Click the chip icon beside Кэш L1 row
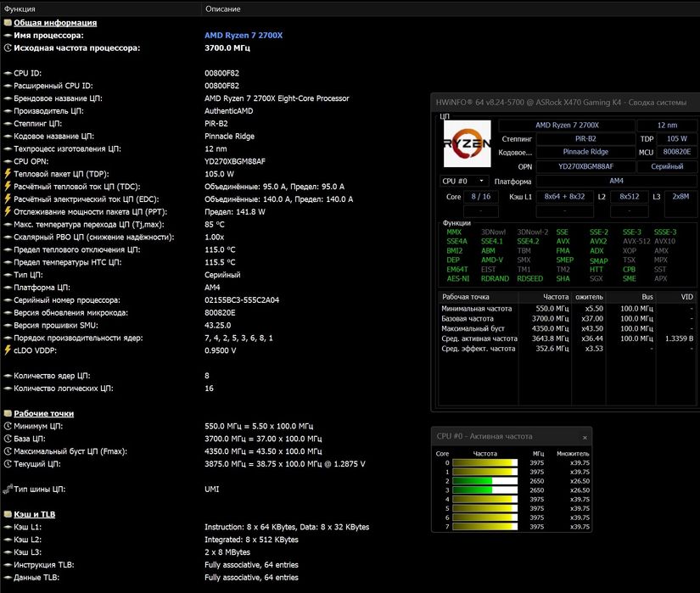The width and height of the screenshot is (700, 593). (x=8, y=527)
